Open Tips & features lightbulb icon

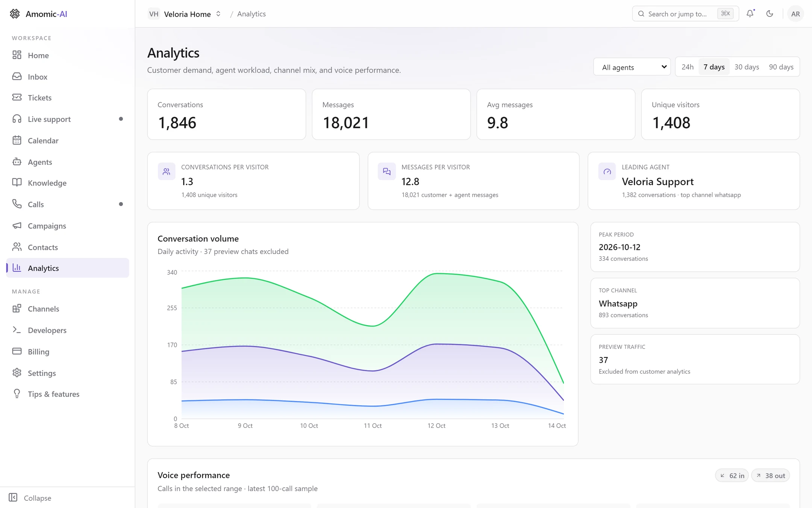tap(17, 394)
